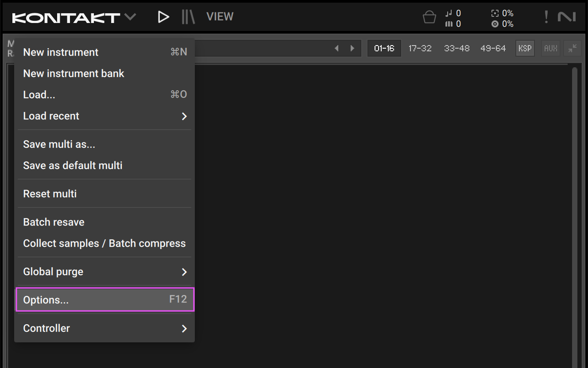The image size is (588, 368).
Task: Choose New instrument from the menu
Action: 61,52
